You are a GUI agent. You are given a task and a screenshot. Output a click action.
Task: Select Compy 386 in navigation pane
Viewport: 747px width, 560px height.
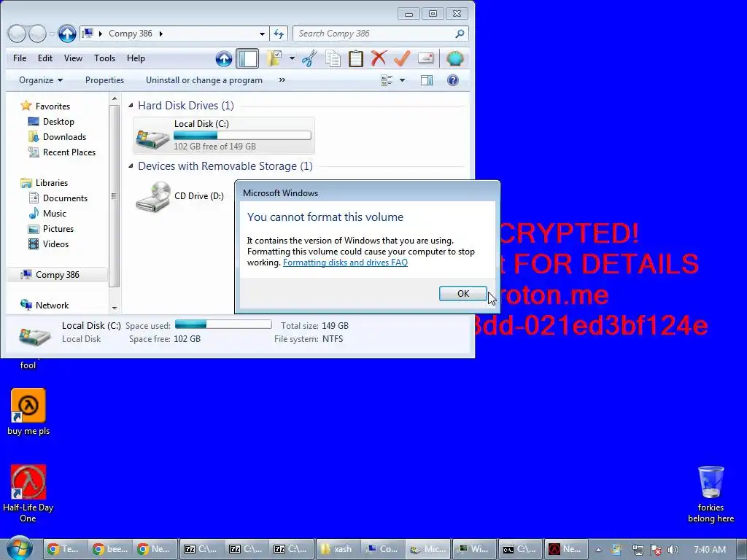57,275
